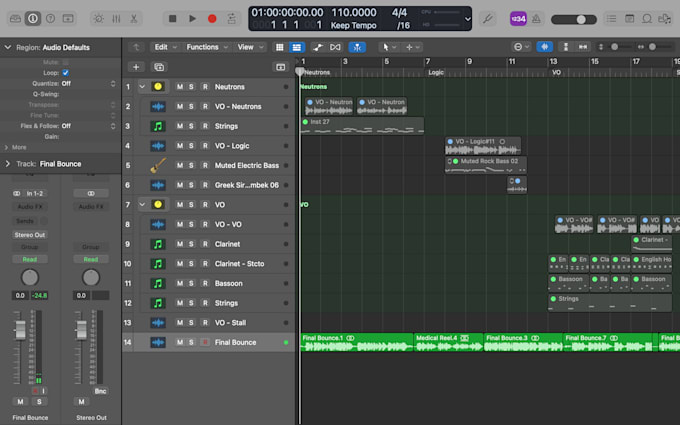Open the Toolbar display button

click(68, 19)
